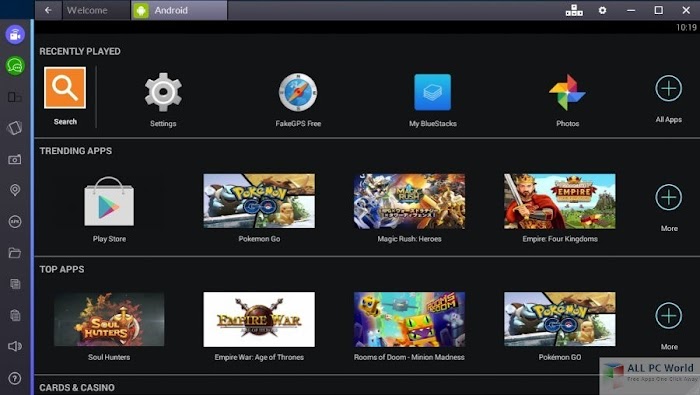
Task: Launch FakeGPS Free app
Action: pos(298,92)
